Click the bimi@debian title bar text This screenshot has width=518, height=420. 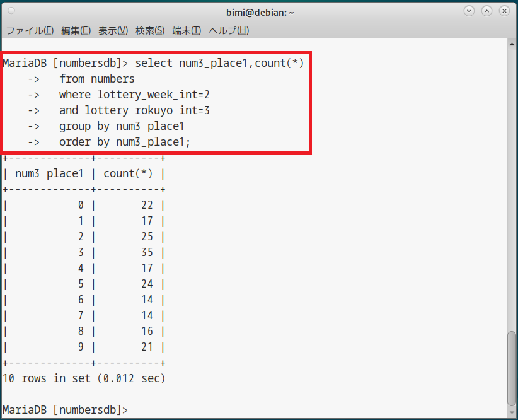click(x=260, y=12)
